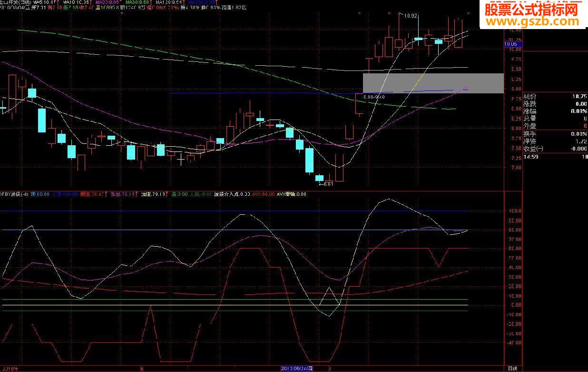Click the highlighted 10.05 price tag

(x=512, y=44)
